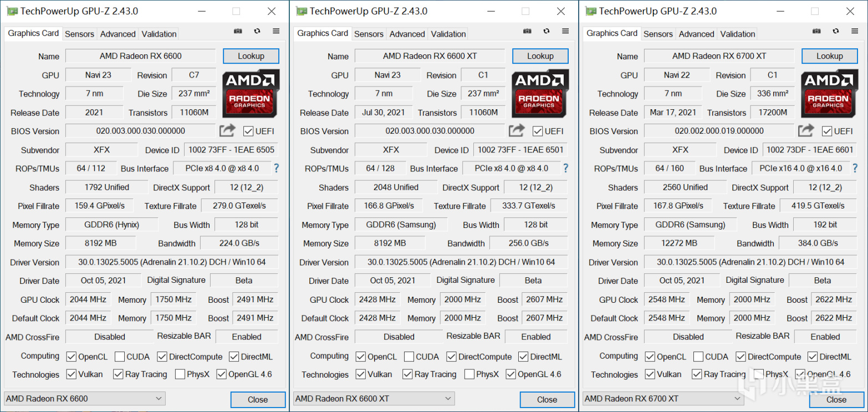Save BIOS via share icon, RX 6600 XT window
The width and height of the screenshot is (868, 412).
pyautogui.click(x=517, y=131)
